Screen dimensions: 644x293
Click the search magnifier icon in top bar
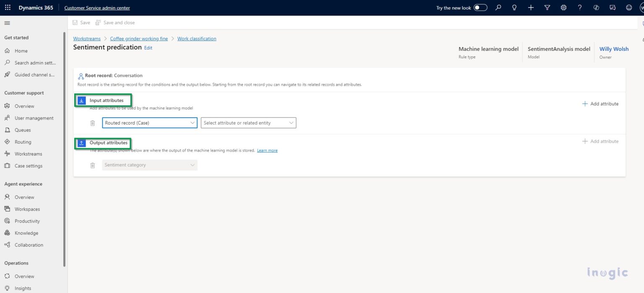(x=498, y=8)
